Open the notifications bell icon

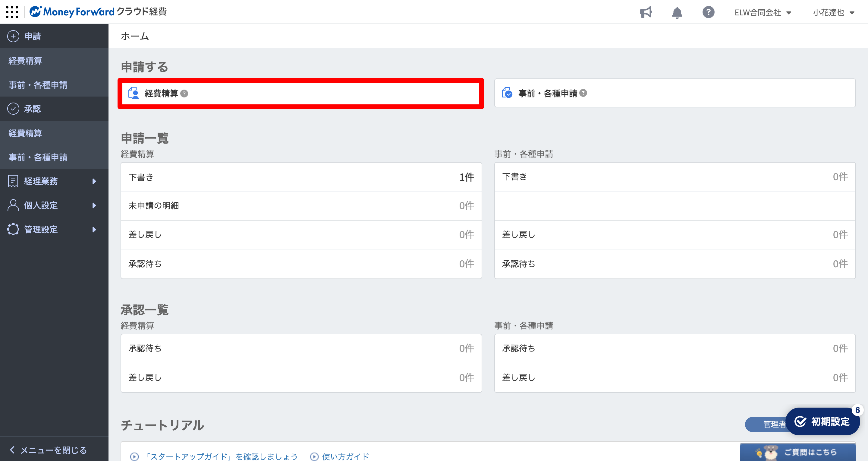(677, 13)
